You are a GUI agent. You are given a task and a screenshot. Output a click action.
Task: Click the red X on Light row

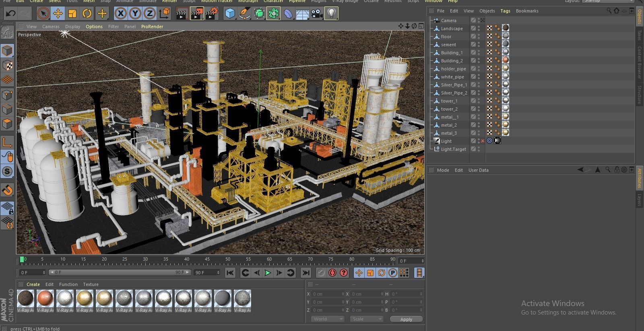coord(483,141)
